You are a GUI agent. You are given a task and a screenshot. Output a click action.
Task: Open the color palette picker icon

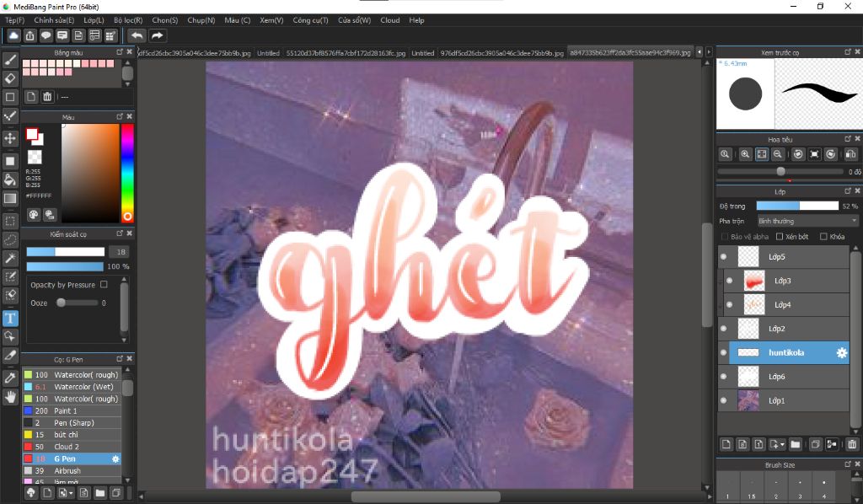click(34, 215)
